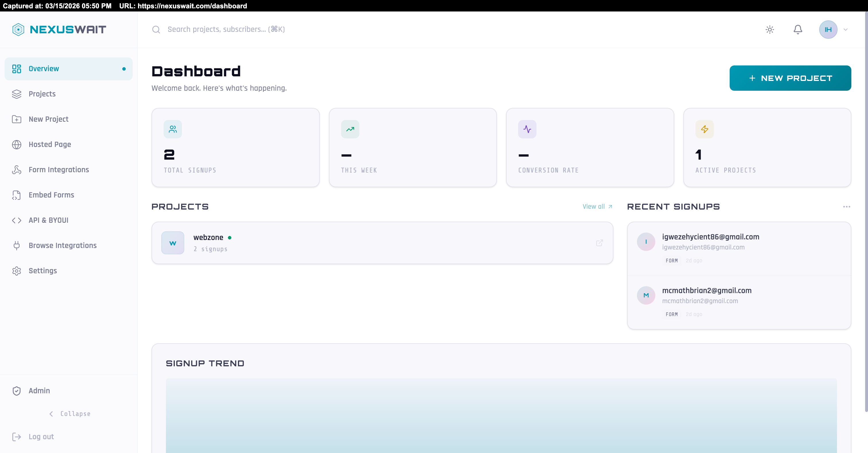Click the Form Integrations icon
The image size is (868, 453).
click(x=17, y=170)
